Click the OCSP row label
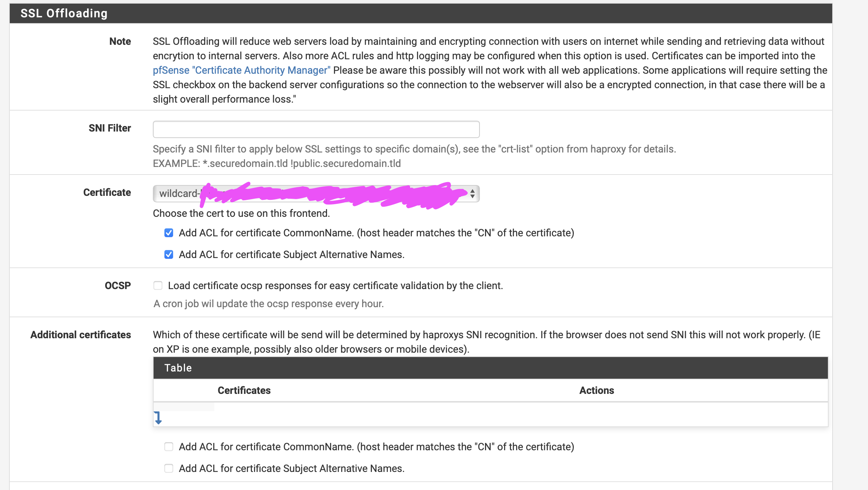868x490 pixels. coord(118,285)
